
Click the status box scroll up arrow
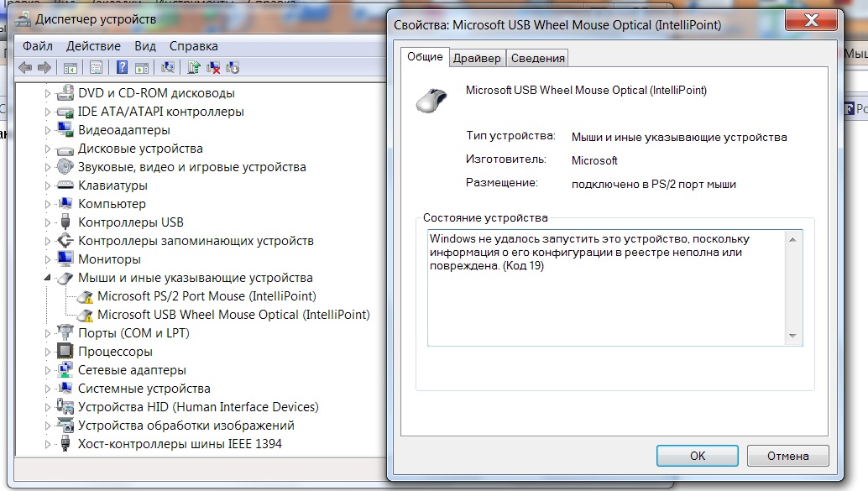coord(792,240)
